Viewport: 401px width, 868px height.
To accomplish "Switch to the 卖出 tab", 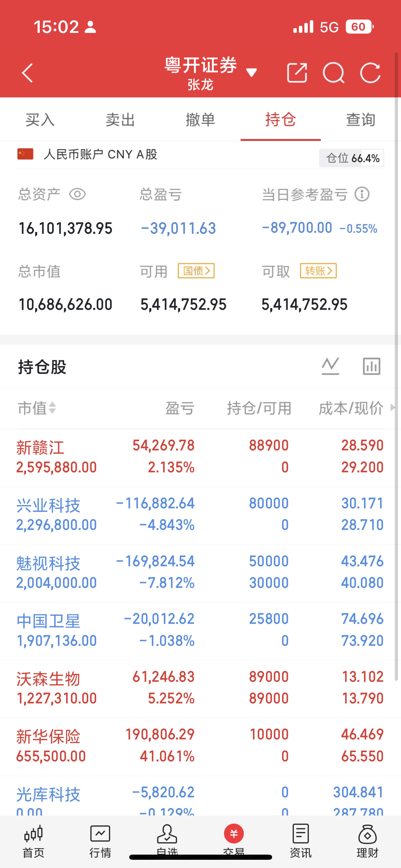I will [x=120, y=119].
